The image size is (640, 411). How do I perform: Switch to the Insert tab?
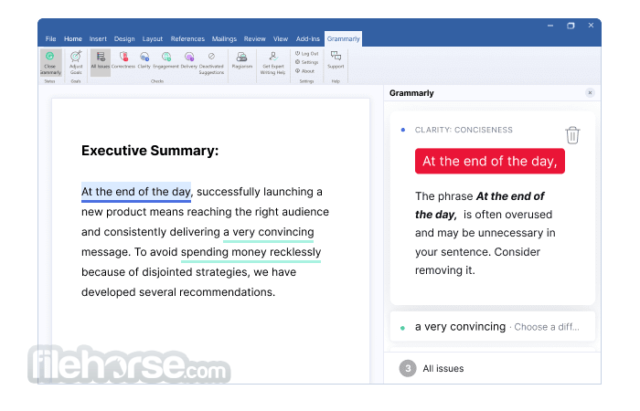tap(98, 39)
